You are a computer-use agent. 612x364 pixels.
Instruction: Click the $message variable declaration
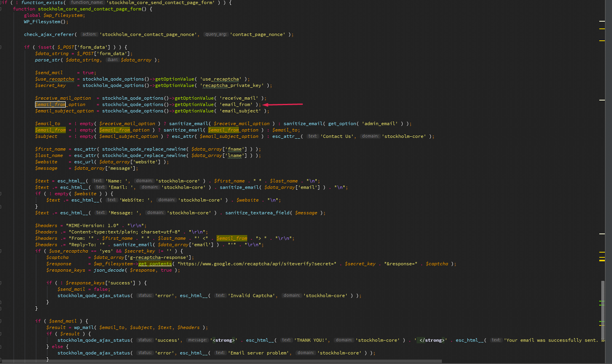(46, 168)
